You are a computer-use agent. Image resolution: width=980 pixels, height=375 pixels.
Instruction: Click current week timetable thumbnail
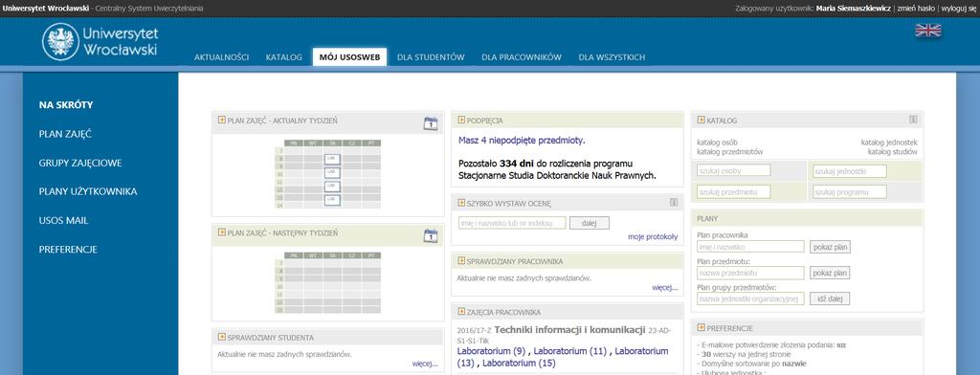[327, 174]
